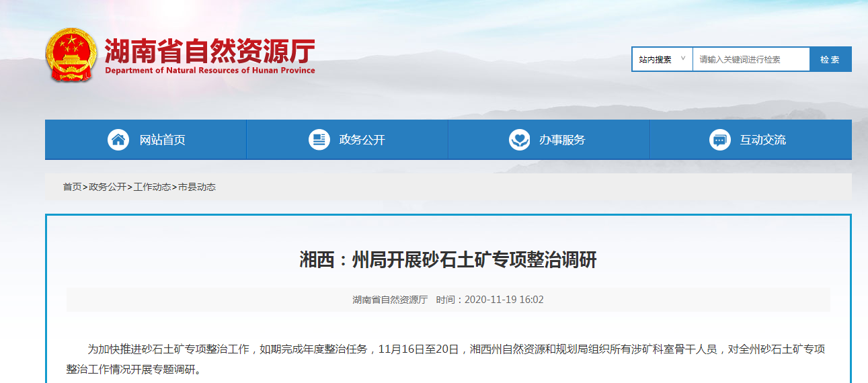Click the article headline 湘西：州局开展砂石土矿专项整治调研

[x=448, y=260]
